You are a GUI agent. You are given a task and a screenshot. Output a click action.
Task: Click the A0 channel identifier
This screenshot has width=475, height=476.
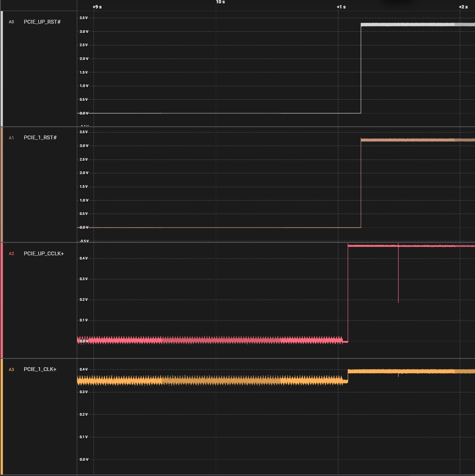(11, 22)
